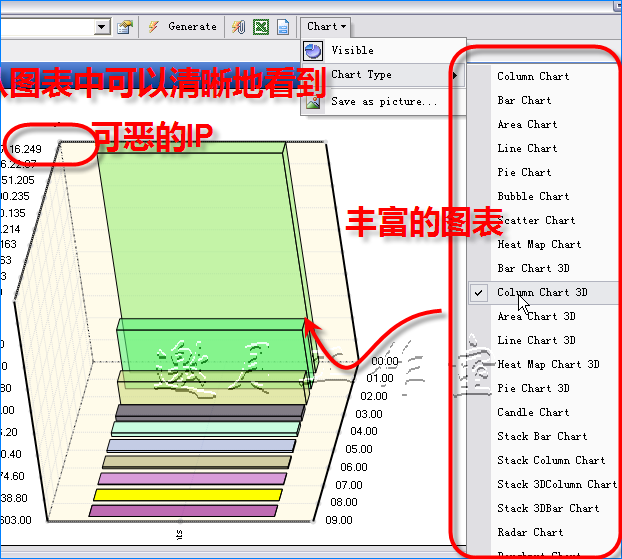Select Stack 3DColumn Chart type

pos(557,484)
